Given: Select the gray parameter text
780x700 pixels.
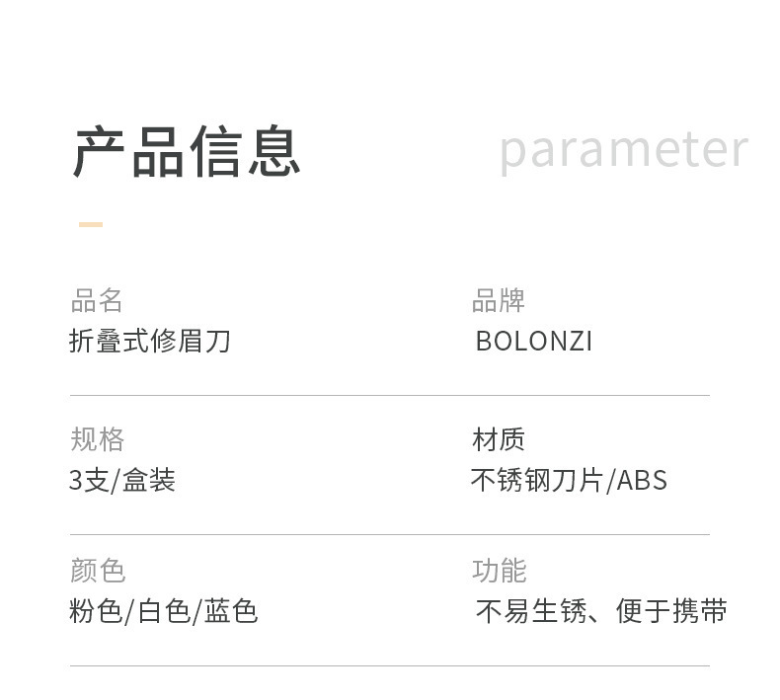Looking at the screenshot, I should click(623, 149).
